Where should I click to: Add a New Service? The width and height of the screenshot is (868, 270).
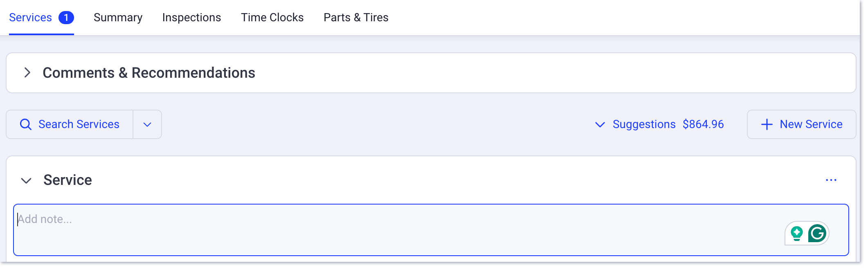pyautogui.click(x=801, y=124)
